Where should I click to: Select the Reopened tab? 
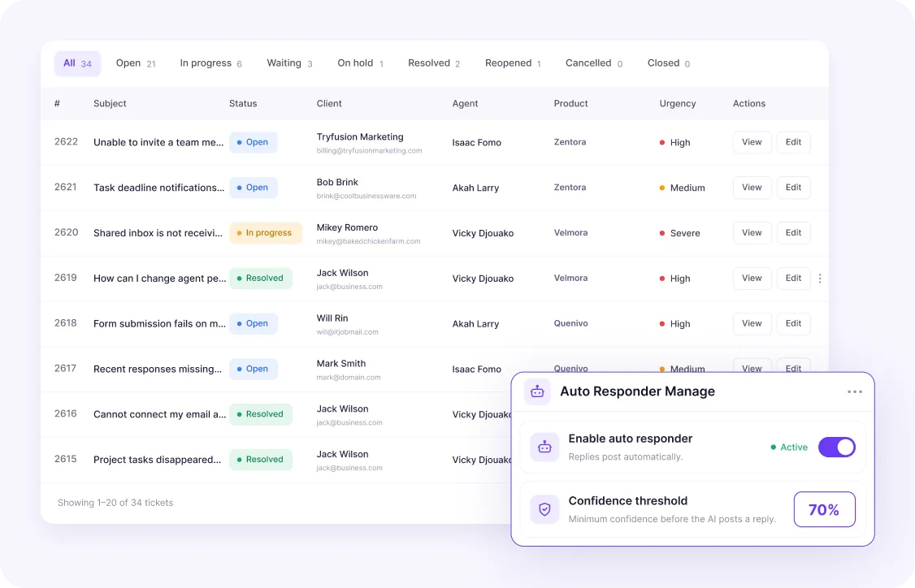click(513, 63)
